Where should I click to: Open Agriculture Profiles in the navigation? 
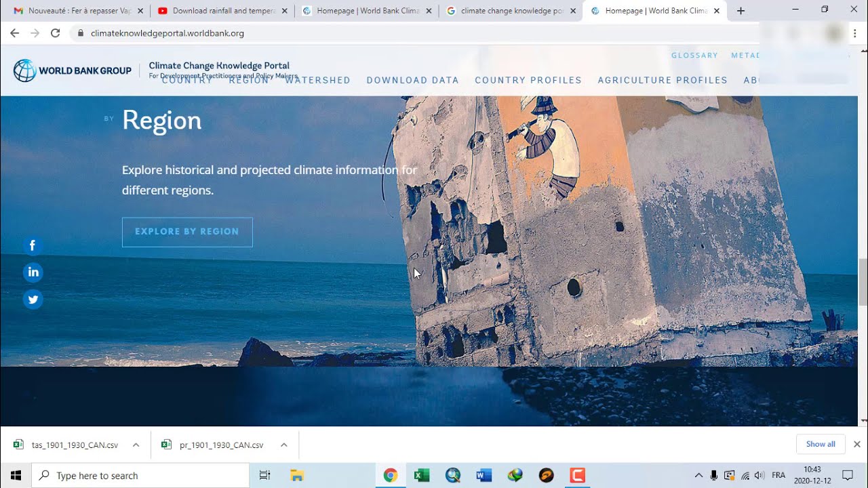click(x=663, y=80)
